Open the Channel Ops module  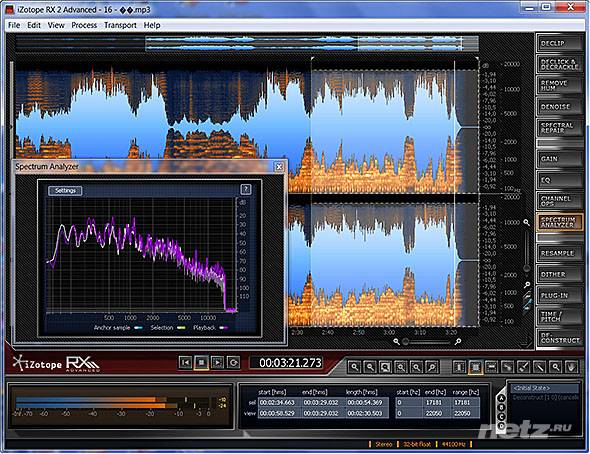(x=559, y=201)
